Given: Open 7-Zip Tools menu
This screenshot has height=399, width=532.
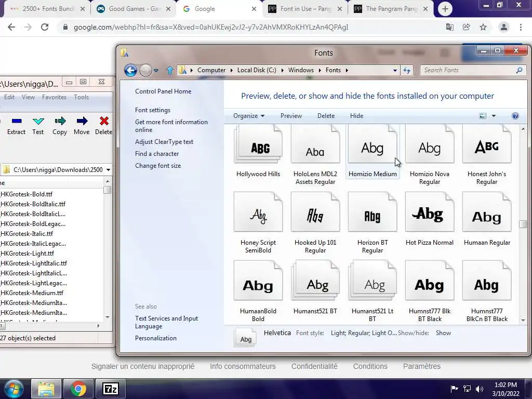Looking at the screenshot, I should (81, 97).
